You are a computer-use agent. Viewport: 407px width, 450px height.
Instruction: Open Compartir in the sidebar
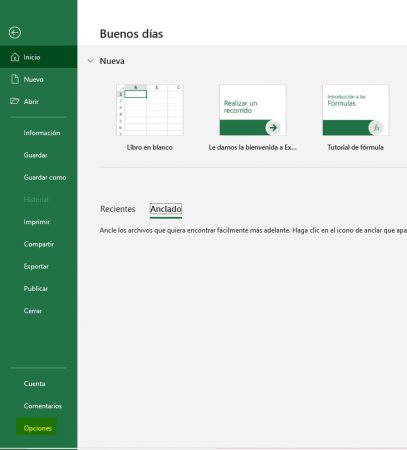[38, 244]
